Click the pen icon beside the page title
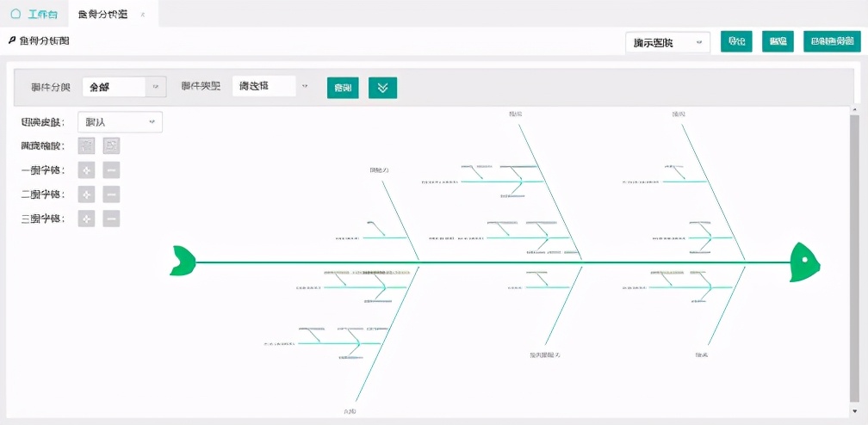Viewport: 868px width, 425px height. pos(12,41)
